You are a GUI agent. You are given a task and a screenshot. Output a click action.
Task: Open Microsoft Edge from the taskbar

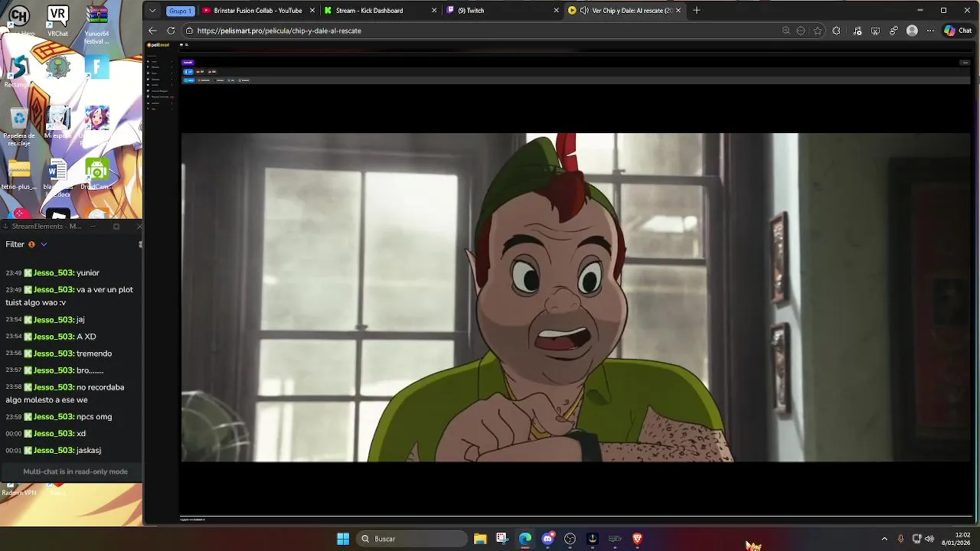coord(525,539)
